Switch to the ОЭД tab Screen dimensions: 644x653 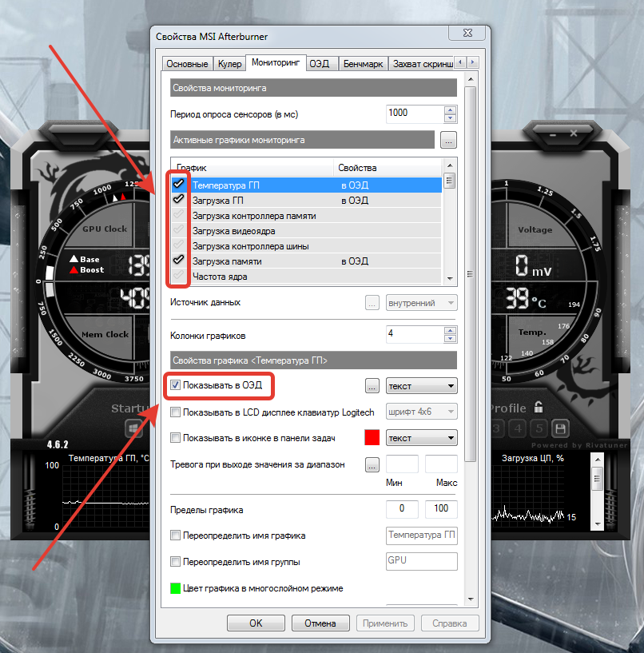322,63
